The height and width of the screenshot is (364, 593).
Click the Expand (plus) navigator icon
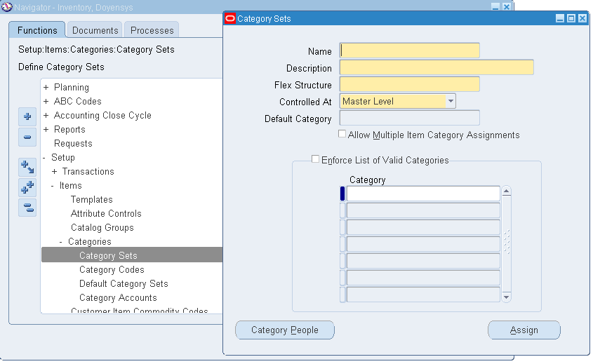pyautogui.click(x=27, y=116)
